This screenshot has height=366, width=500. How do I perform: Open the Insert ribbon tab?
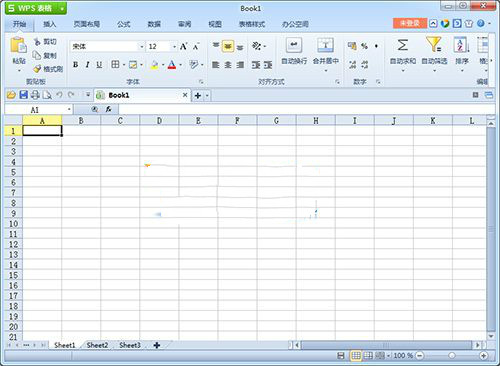(x=50, y=24)
